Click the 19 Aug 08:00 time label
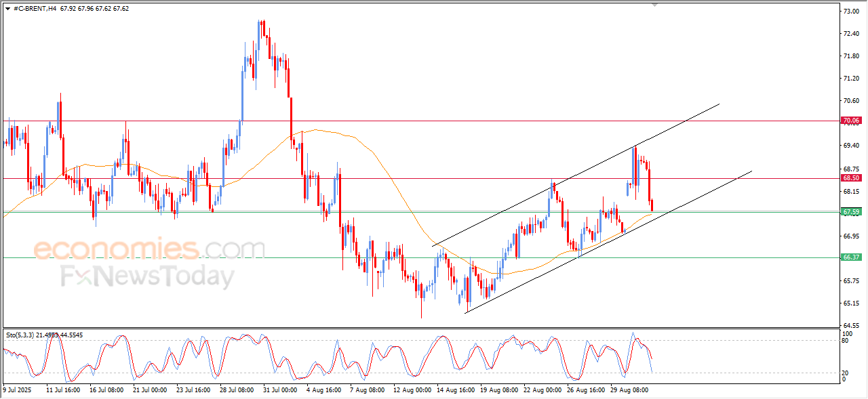Viewport: 868px width, 399px height. pyautogui.click(x=498, y=390)
